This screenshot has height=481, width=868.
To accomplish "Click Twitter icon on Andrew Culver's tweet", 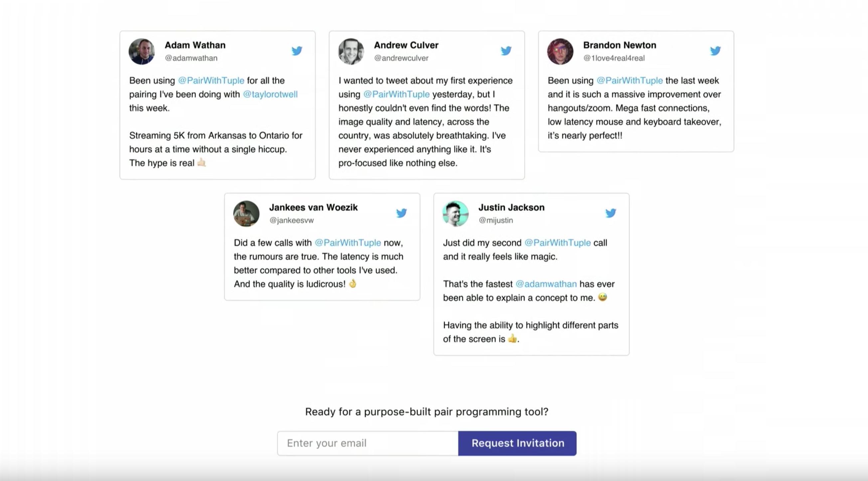I will point(506,51).
